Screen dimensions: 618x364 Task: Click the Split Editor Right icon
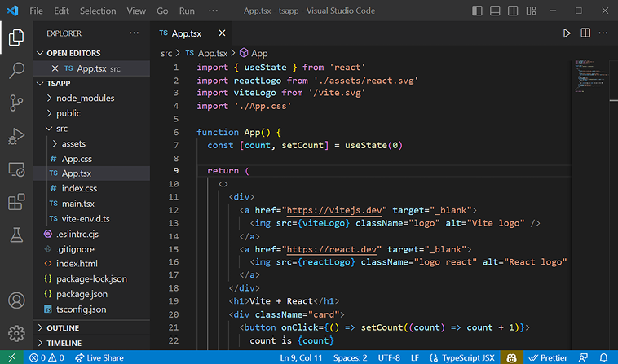(x=585, y=33)
